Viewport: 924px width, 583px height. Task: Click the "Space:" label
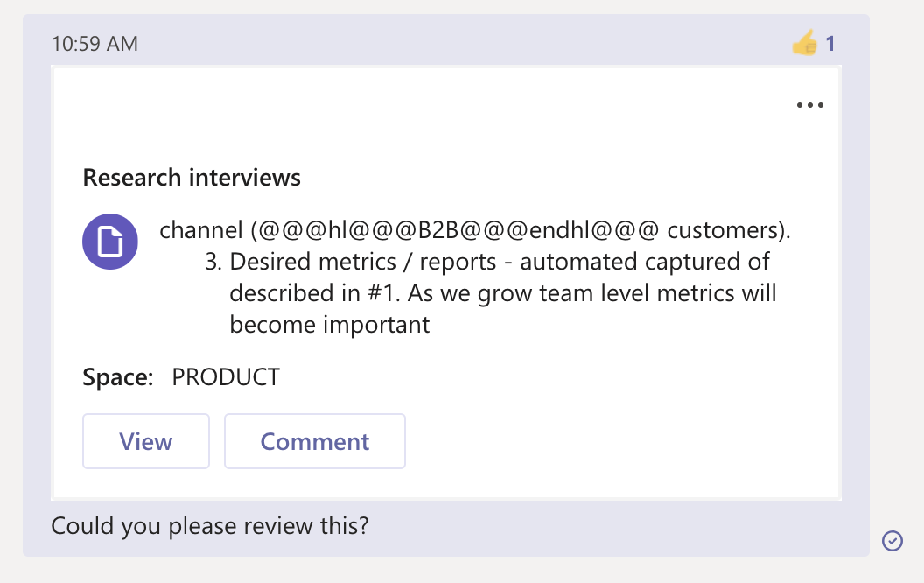[x=118, y=377]
